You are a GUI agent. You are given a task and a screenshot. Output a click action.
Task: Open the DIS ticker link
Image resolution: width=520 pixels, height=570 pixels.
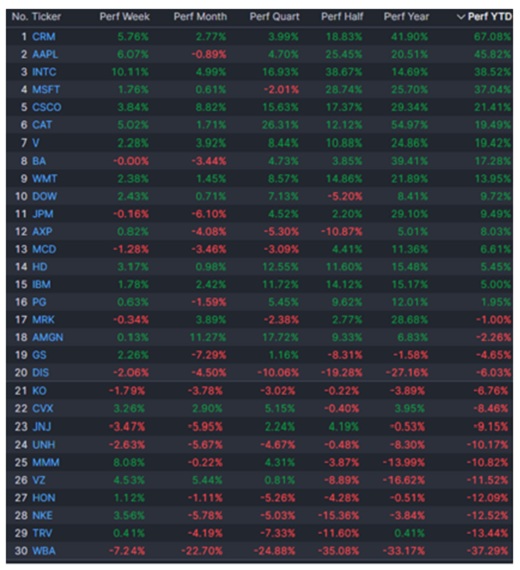pyautogui.click(x=40, y=373)
